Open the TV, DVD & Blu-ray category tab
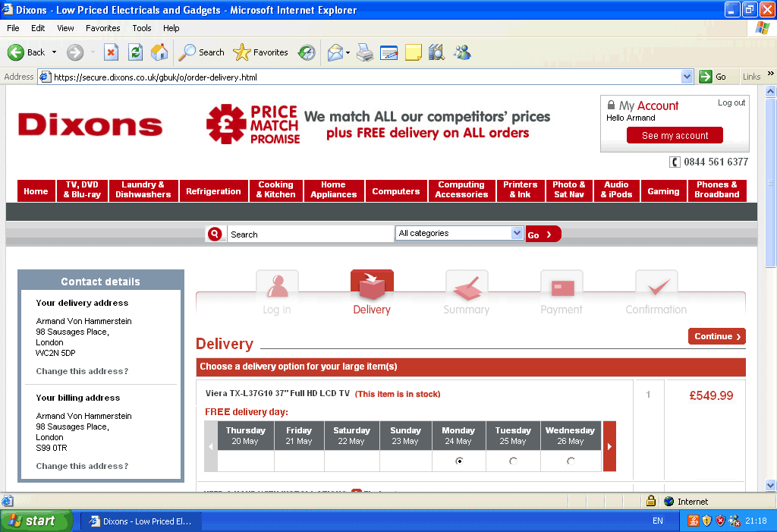Image resolution: width=777 pixels, height=532 pixels. tap(82, 190)
